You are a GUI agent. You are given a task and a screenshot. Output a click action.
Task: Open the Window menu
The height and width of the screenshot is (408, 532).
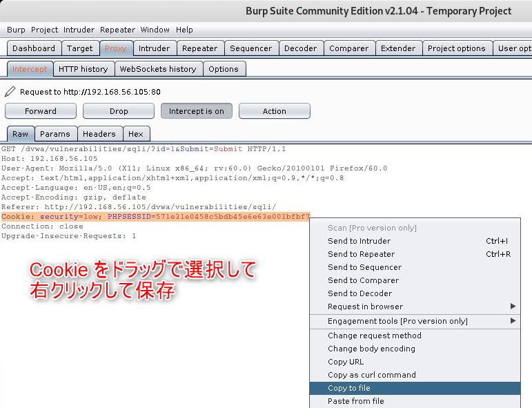click(x=155, y=30)
